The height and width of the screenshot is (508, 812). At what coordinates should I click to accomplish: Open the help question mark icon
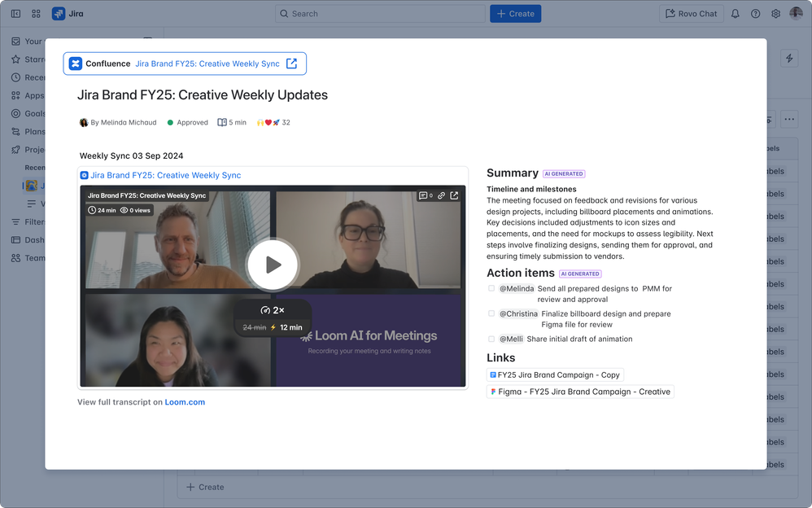coord(756,14)
